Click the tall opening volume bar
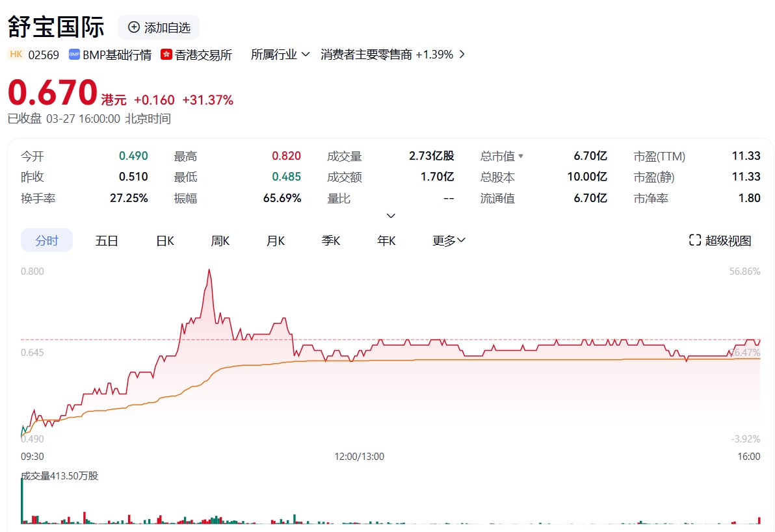 (x=21, y=500)
